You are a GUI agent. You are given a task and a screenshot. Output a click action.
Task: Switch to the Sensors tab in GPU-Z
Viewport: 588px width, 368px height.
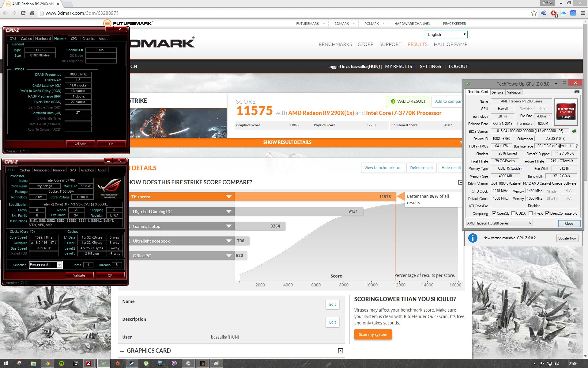tap(497, 92)
